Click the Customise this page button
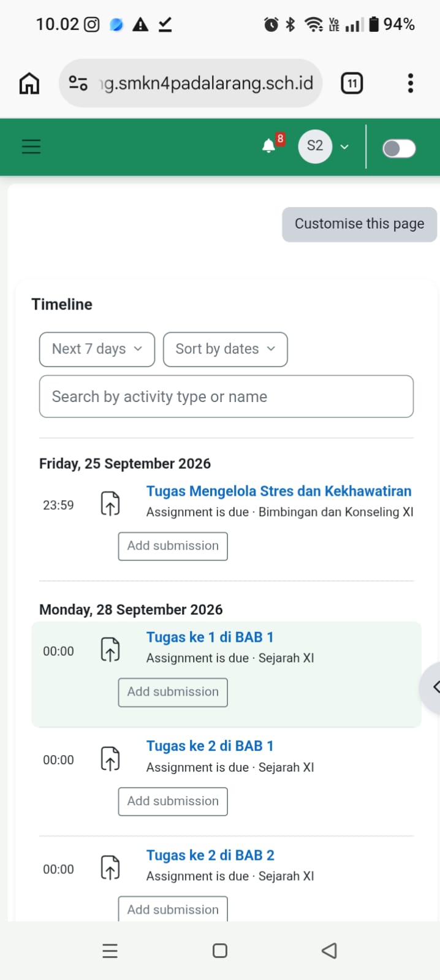Viewport: 440px width, 980px height. tap(360, 224)
